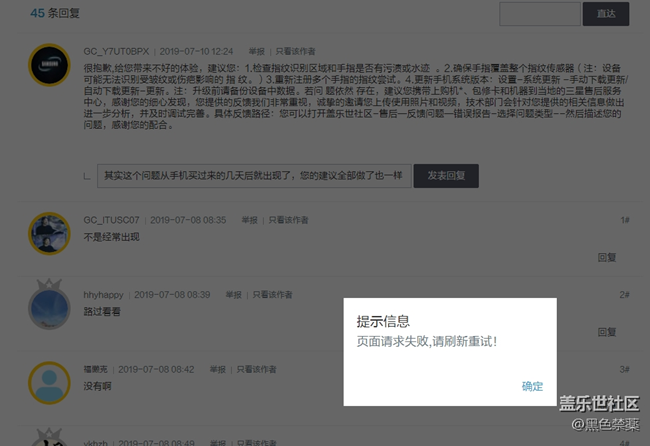Image resolution: width=650 pixels, height=446 pixels.
Task: Filter to hhyhappy with 只看该作者
Action: click(x=273, y=295)
